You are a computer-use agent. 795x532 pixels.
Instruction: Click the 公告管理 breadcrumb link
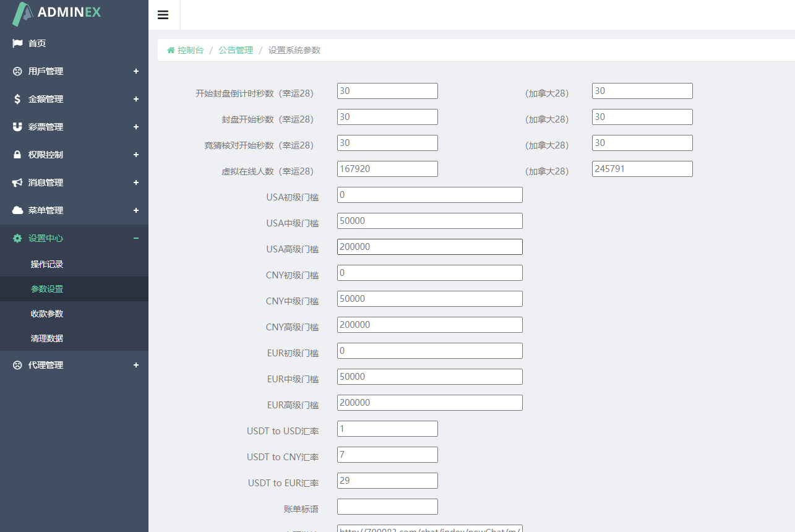coord(236,50)
